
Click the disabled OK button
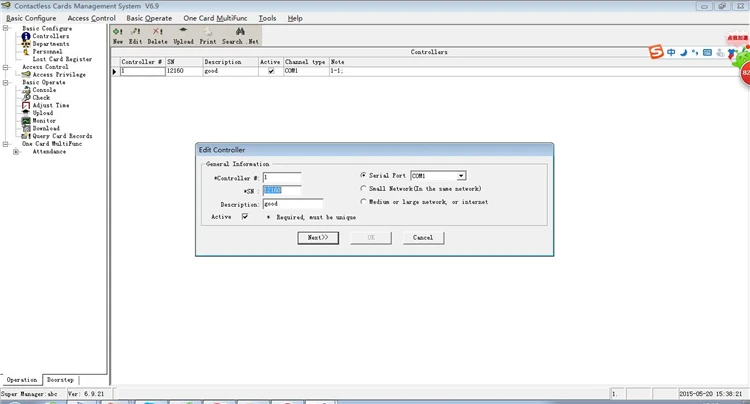tap(371, 238)
